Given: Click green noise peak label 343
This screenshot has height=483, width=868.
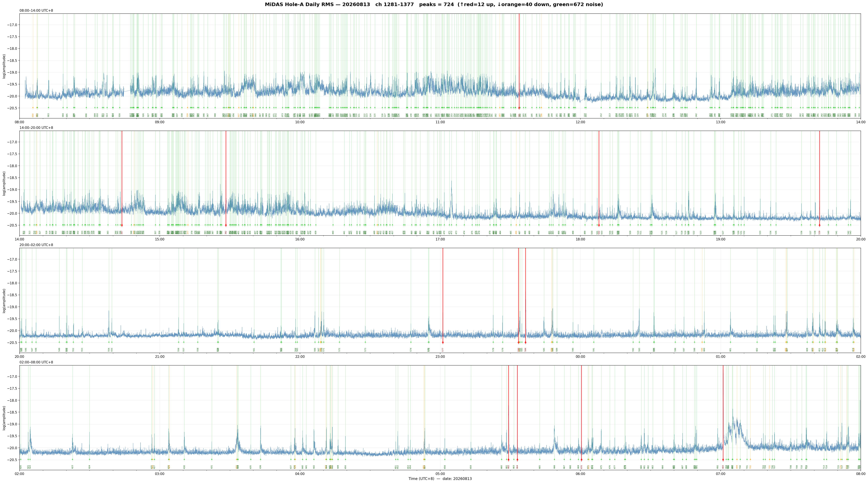Looking at the screenshot, I should pos(108,232).
